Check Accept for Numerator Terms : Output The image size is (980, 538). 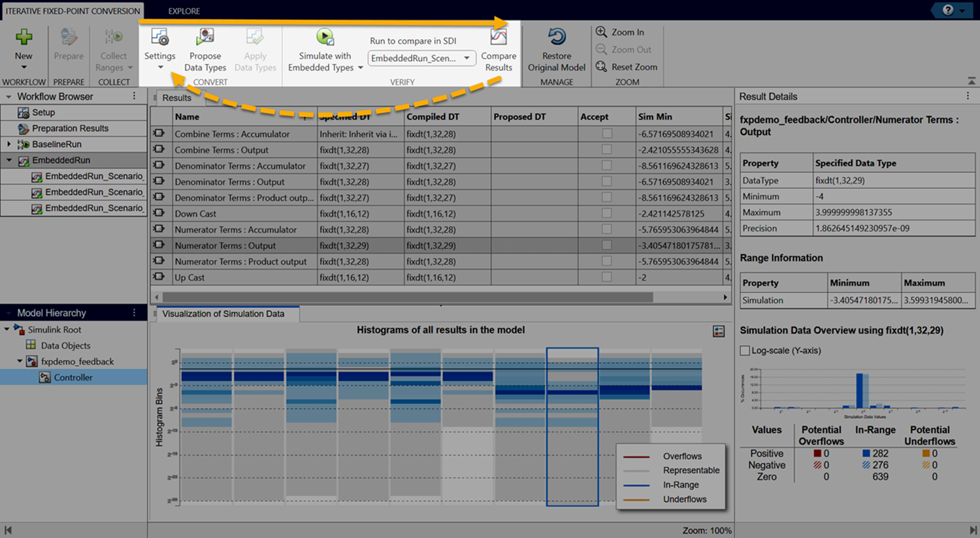click(607, 245)
